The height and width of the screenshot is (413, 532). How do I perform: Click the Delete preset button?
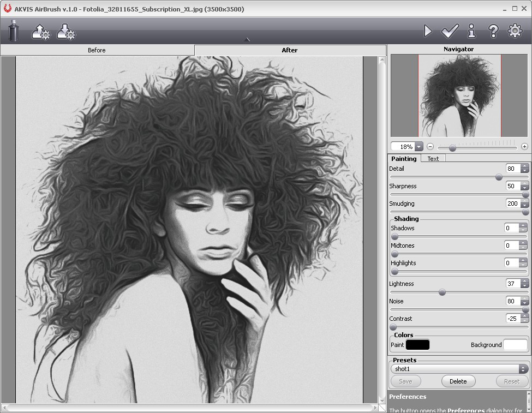(x=458, y=381)
